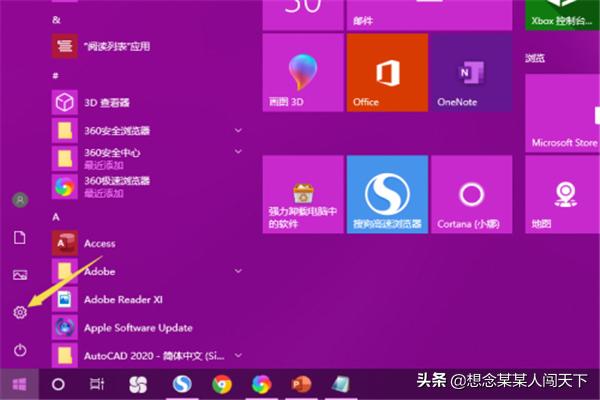Open the 360安全浏览器 folder entry
This screenshot has width=600, height=400.
149,131
